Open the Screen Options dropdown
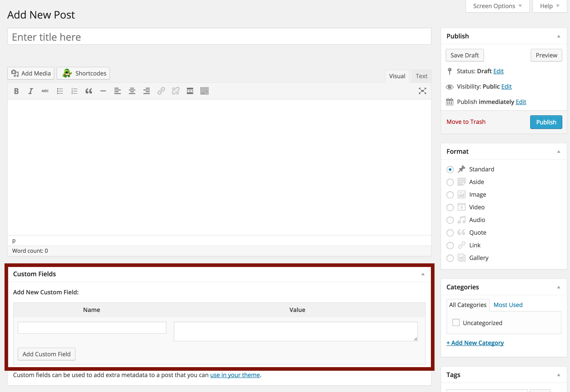570x392 pixels. pos(497,6)
